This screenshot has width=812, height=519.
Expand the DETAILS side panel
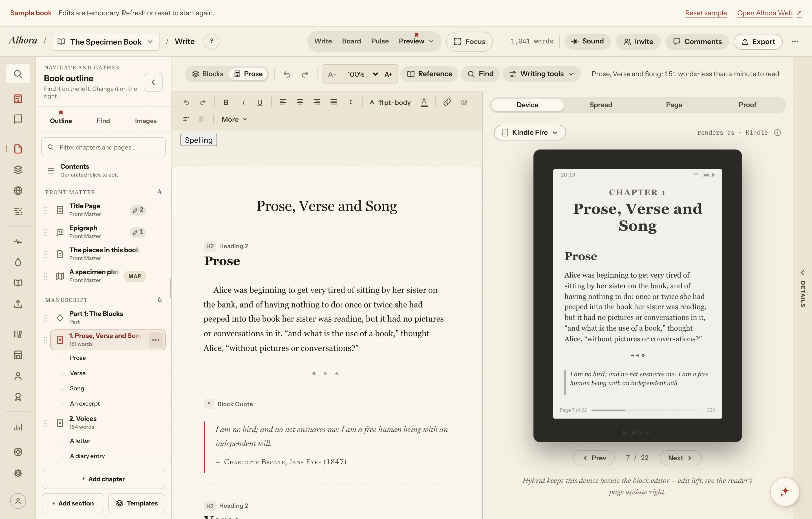(802, 289)
